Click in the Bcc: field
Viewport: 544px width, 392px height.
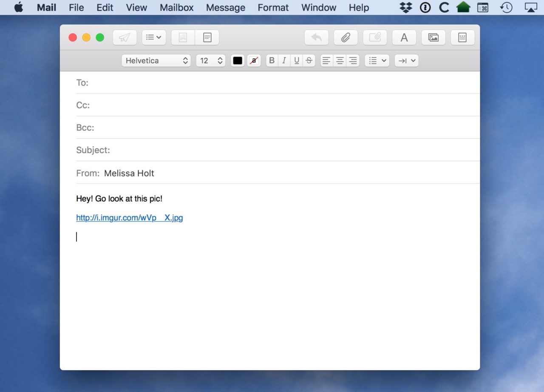(278, 128)
